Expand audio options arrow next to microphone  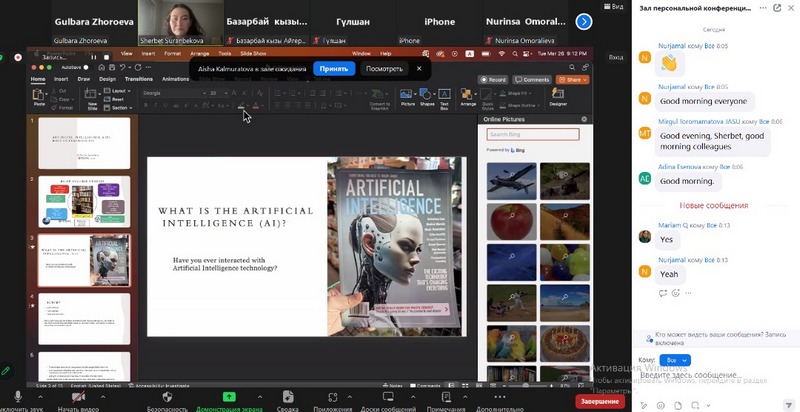(x=42, y=396)
